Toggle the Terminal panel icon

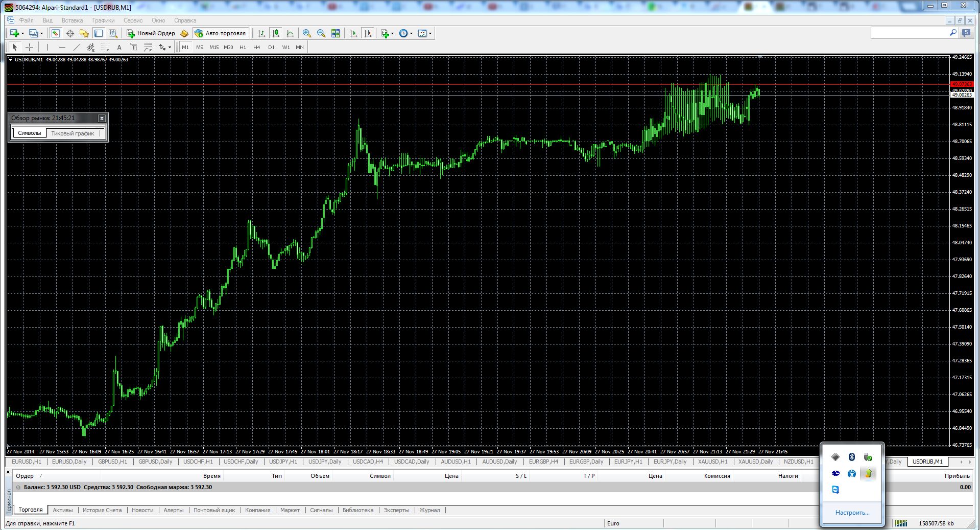click(99, 33)
